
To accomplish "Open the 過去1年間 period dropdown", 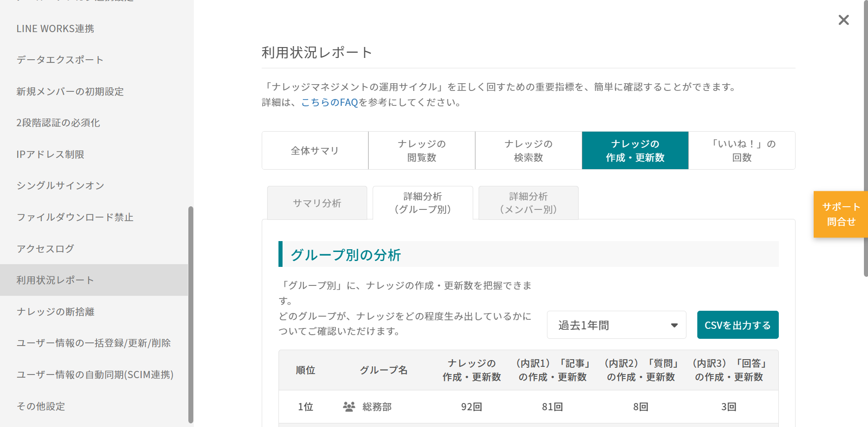I will coord(616,325).
